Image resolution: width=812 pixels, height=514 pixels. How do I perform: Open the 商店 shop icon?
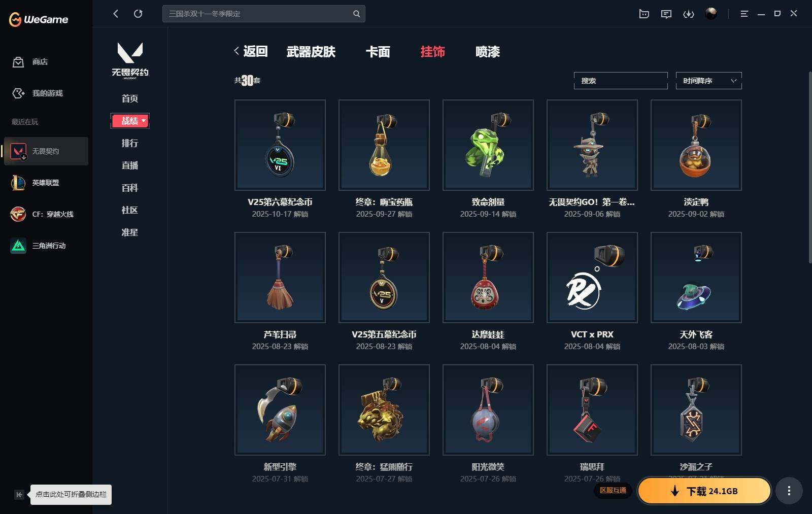[18, 62]
